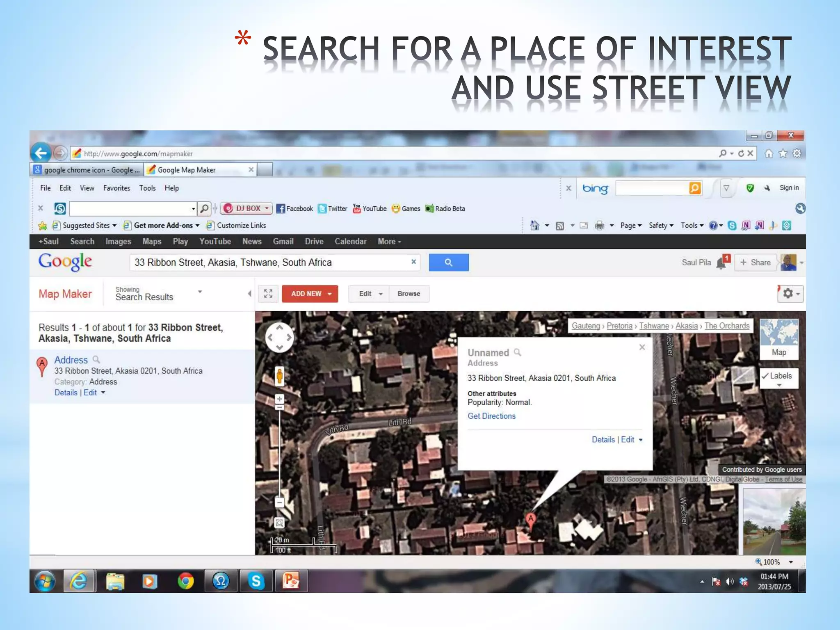Click the blue Google search button
Screen dimensions: 840x630
pos(448,262)
